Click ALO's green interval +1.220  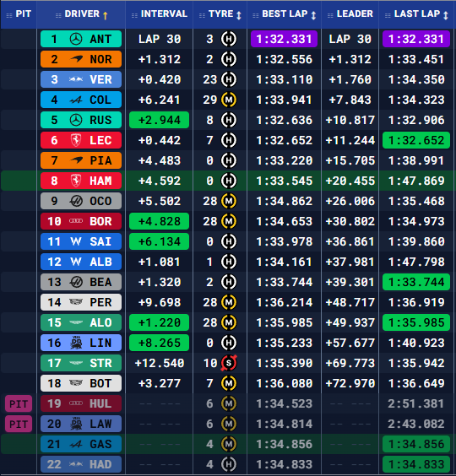pos(160,322)
